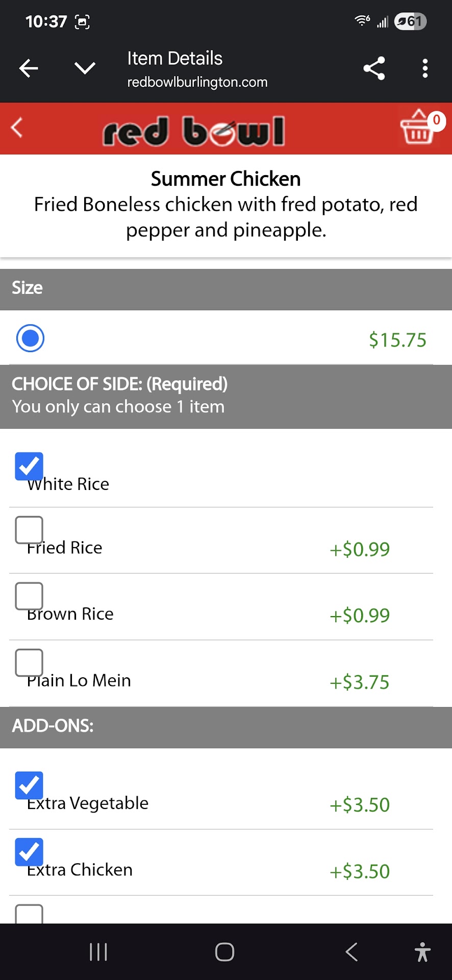Check the Brown Rice checkbox
Viewport: 452px width, 980px height.
click(29, 596)
